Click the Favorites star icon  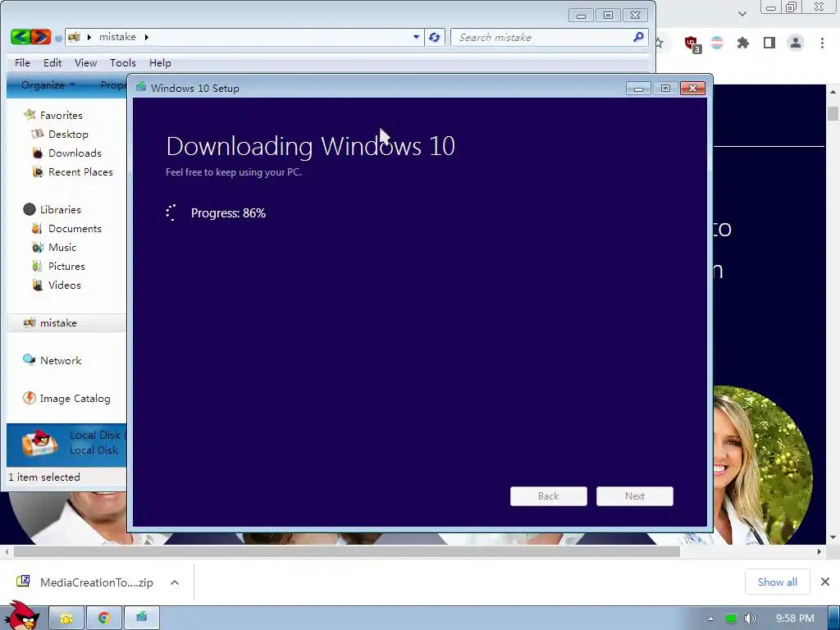pos(30,115)
